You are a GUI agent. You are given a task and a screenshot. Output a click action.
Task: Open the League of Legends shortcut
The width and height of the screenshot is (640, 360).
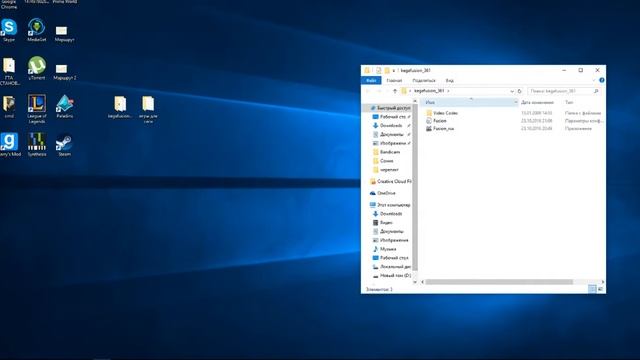(x=37, y=109)
